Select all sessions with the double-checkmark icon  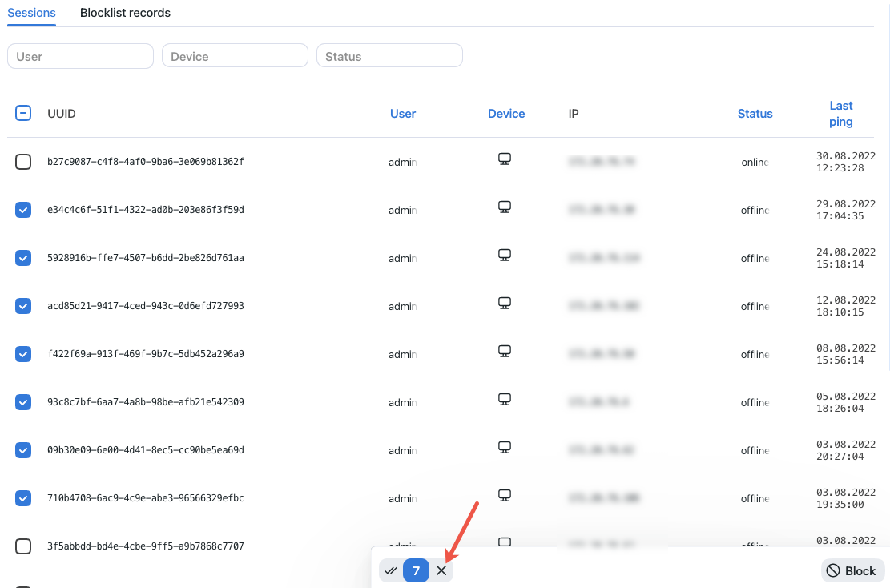(391, 570)
